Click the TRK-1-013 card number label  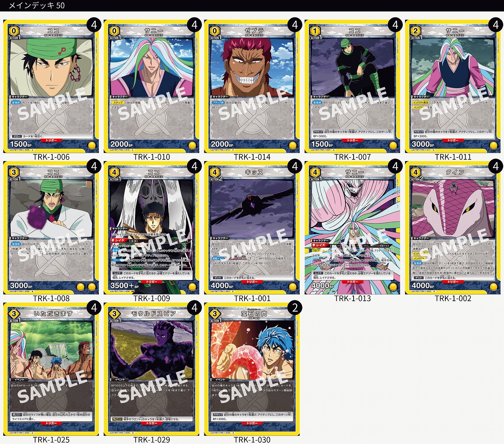352,298
